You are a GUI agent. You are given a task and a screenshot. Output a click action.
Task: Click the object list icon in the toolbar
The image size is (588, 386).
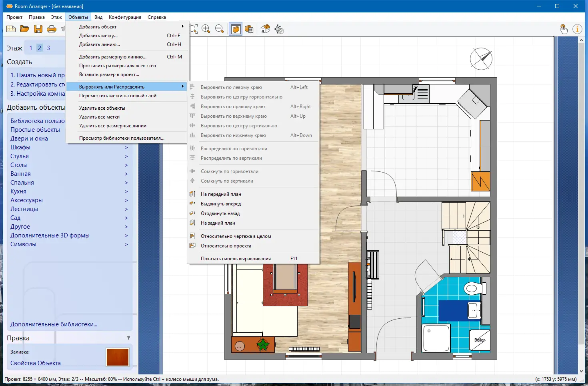tap(249, 29)
